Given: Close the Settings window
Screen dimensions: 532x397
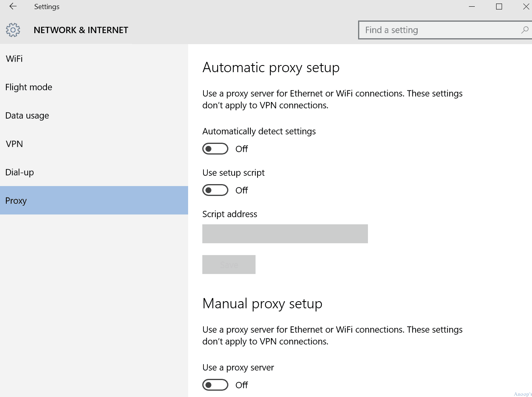Looking at the screenshot, I should pyautogui.click(x=526, y=7).
